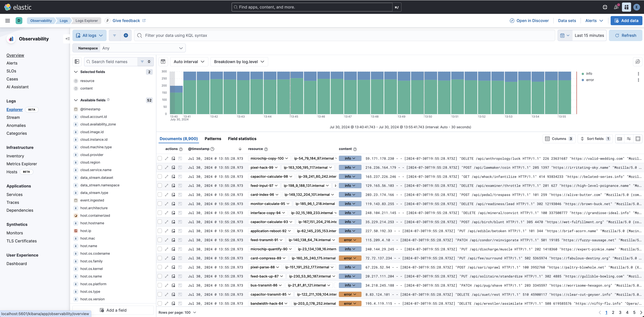Open the Auto interval dropdown

point(189,62)
